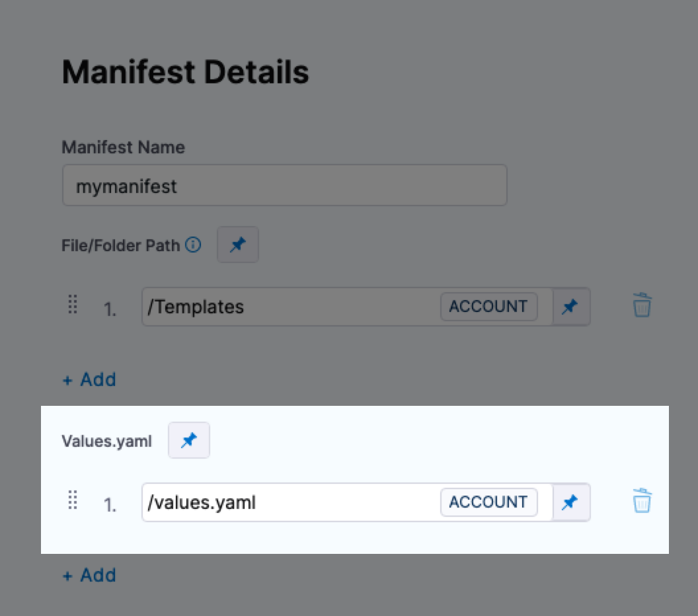
Task: Delete the /Templates path entry
Action: [642, 306]
